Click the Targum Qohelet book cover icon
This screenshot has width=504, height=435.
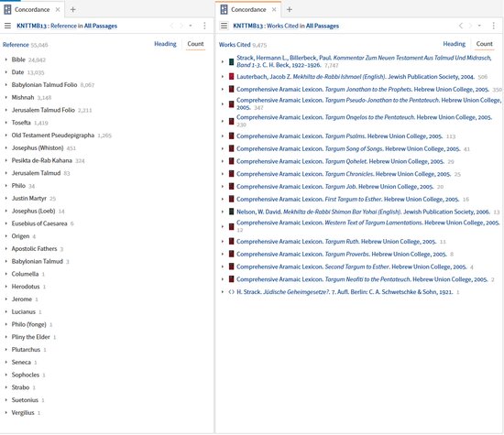[x=231, y=161]
